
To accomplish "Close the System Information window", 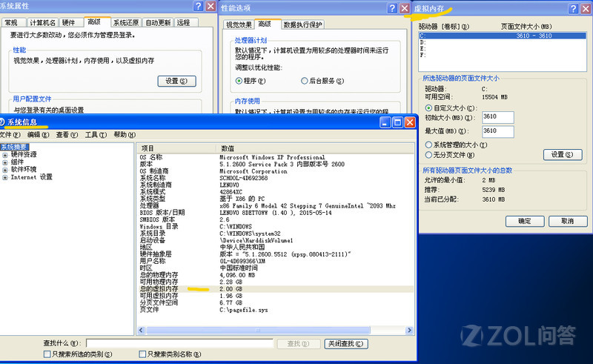I will (410, 122).
